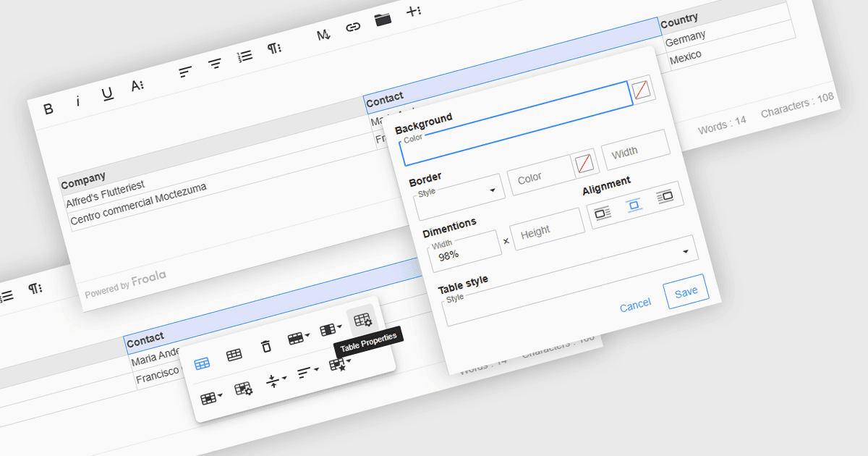Open the Row options dropdown in the table popup
Screen dimensions: 868x456
299,337
